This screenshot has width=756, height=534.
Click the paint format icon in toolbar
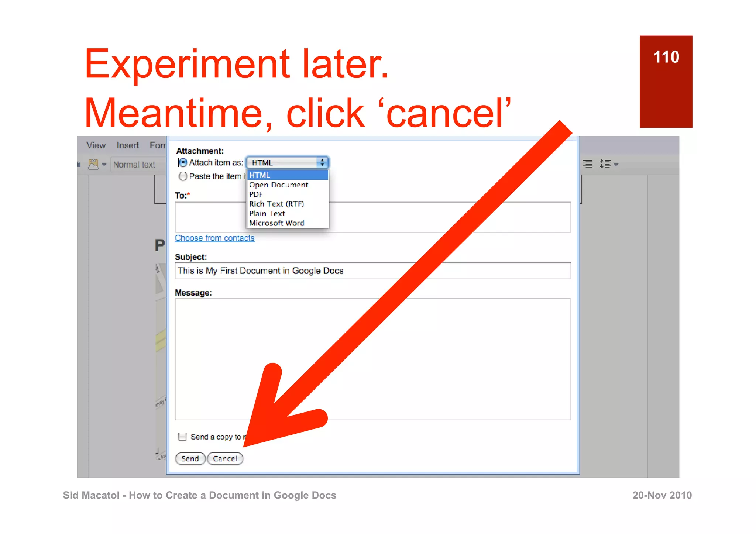pyautogui.click(x=94, y=164)
